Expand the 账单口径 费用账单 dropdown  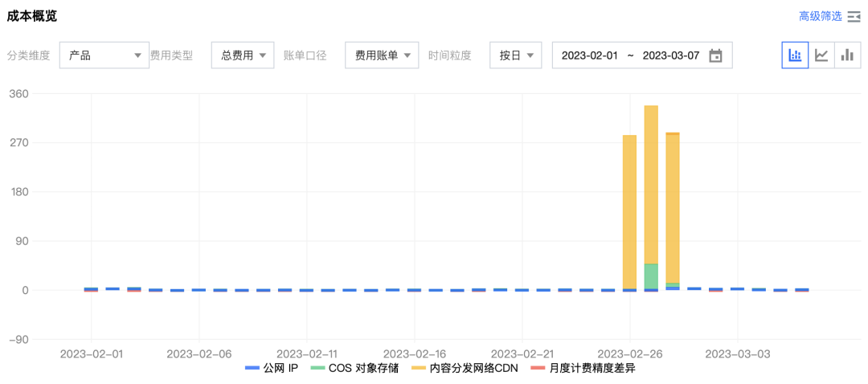pyautogui.click(x=382, y=55)
